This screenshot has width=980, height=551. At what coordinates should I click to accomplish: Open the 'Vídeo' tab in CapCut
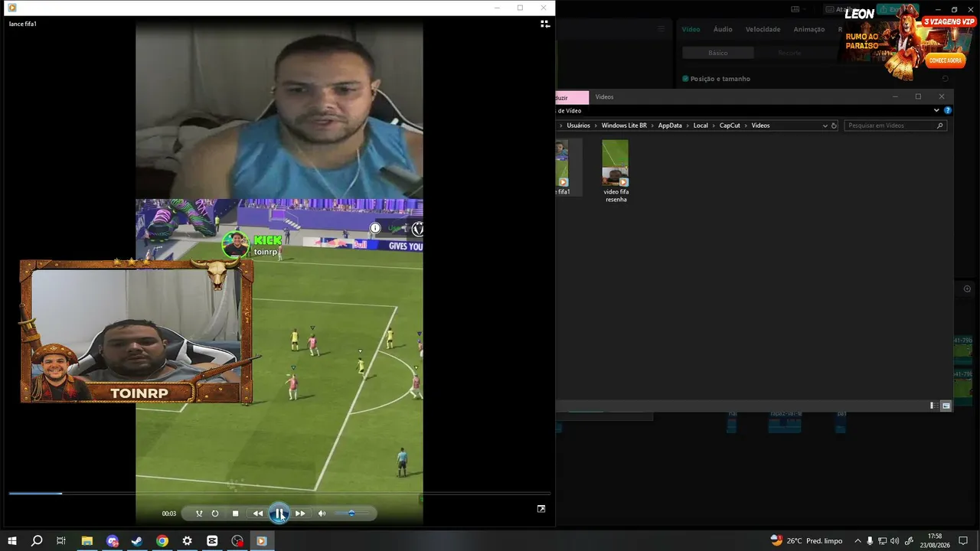(x=691, y=29)
